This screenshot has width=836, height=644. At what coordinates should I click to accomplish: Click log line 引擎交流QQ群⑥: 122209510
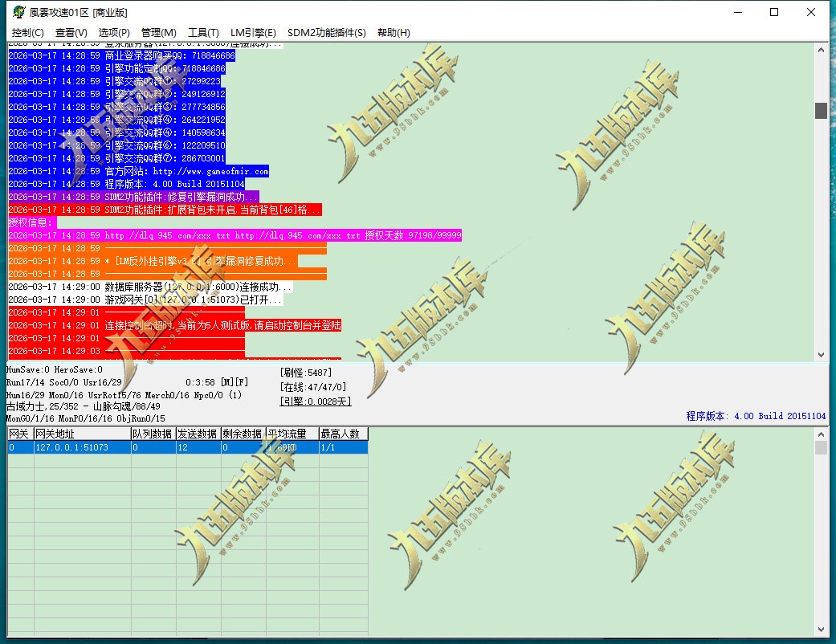click(x=116, y=145)
